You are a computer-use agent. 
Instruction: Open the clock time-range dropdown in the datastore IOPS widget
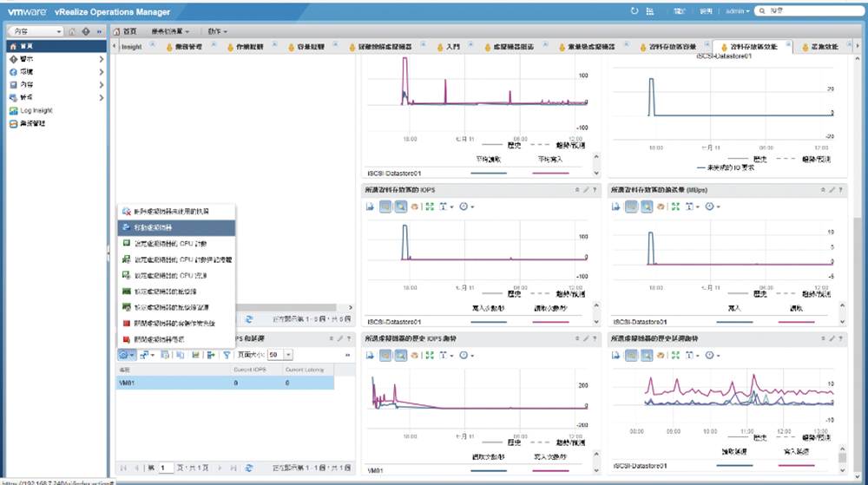point(467,206)
